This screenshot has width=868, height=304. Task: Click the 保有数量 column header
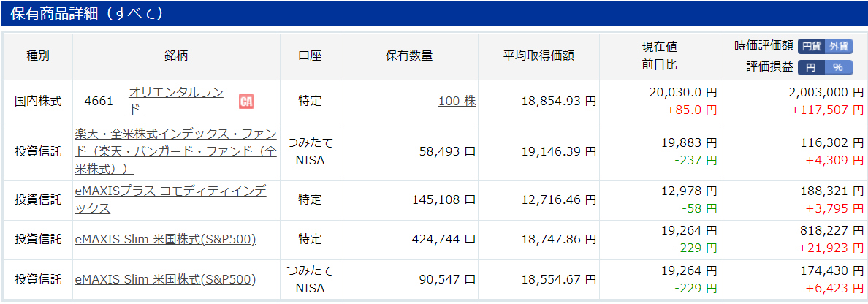pos(408,56)
